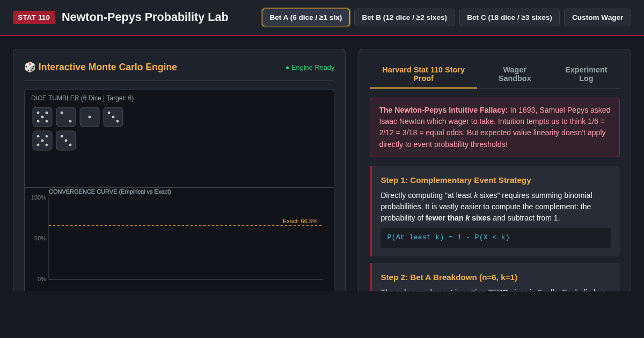Screen dimensions: 644x338
Task: Click the 50% axis label
Action: [40, 238]
